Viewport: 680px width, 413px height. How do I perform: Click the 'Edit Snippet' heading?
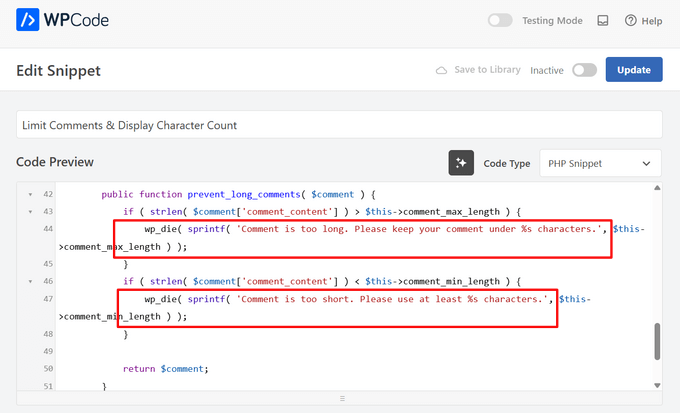pos(58,70)
